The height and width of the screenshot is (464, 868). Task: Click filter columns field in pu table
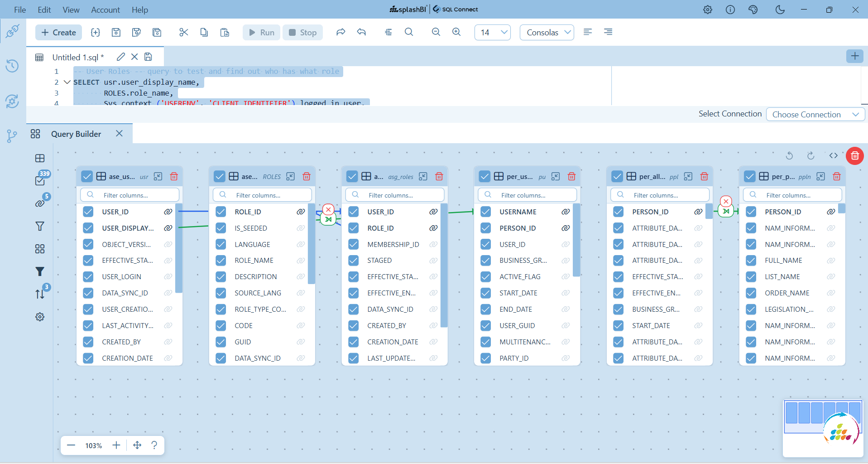click(528, 195)
